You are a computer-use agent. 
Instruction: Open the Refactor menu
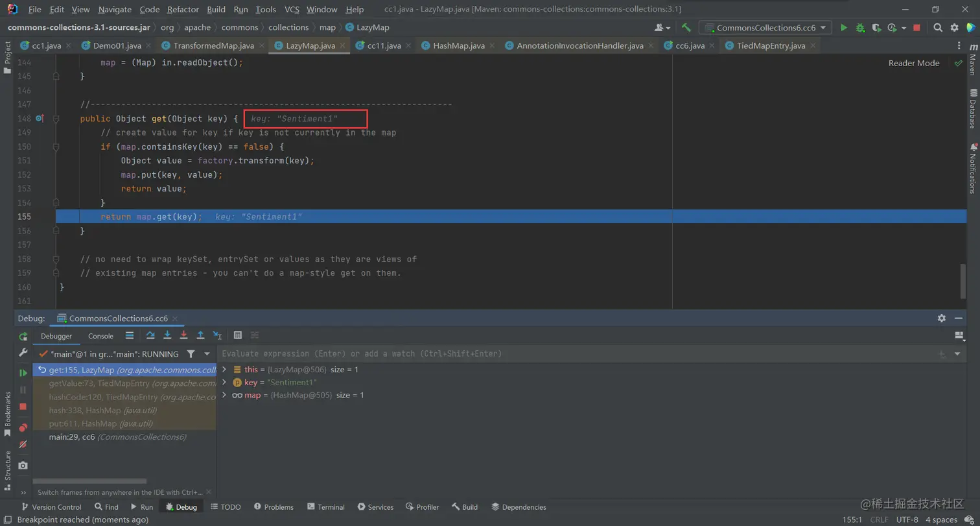point(183,9)
